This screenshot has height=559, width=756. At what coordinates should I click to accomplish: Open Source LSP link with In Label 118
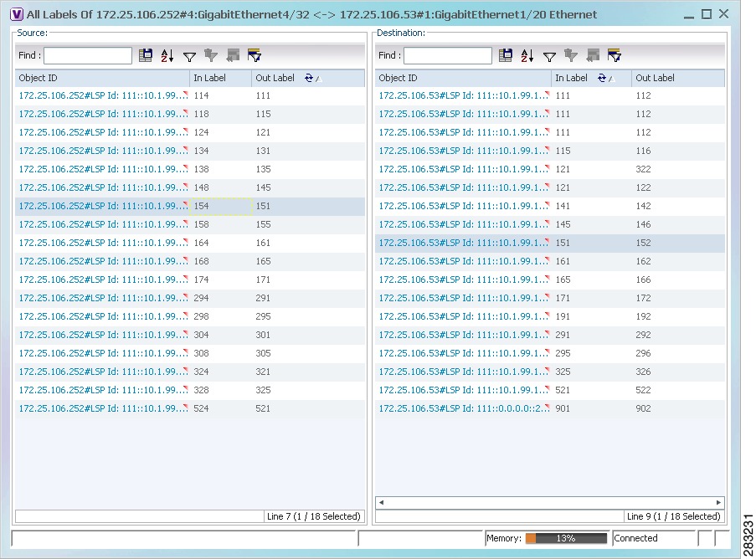point(103,114)
